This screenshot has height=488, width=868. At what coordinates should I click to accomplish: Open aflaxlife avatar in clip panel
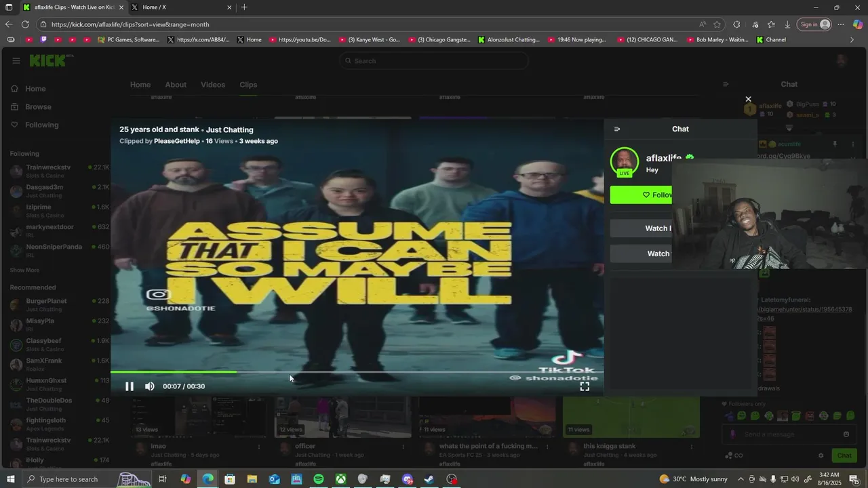tap(625, 161)
